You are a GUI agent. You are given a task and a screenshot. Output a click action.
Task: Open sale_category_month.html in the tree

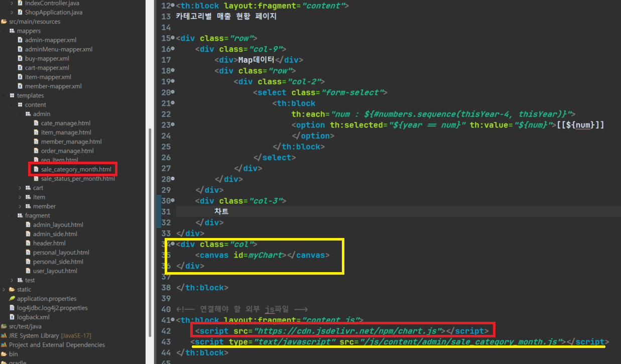[76, 169]
